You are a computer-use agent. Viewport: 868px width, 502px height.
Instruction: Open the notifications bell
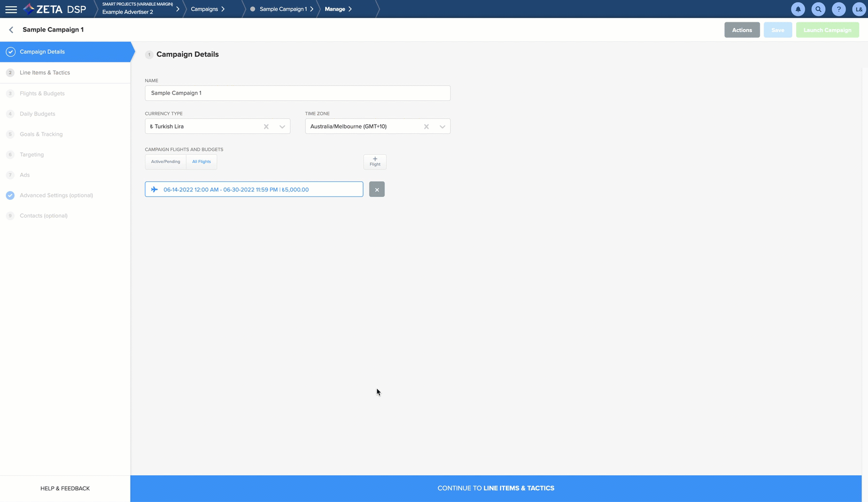798,9
